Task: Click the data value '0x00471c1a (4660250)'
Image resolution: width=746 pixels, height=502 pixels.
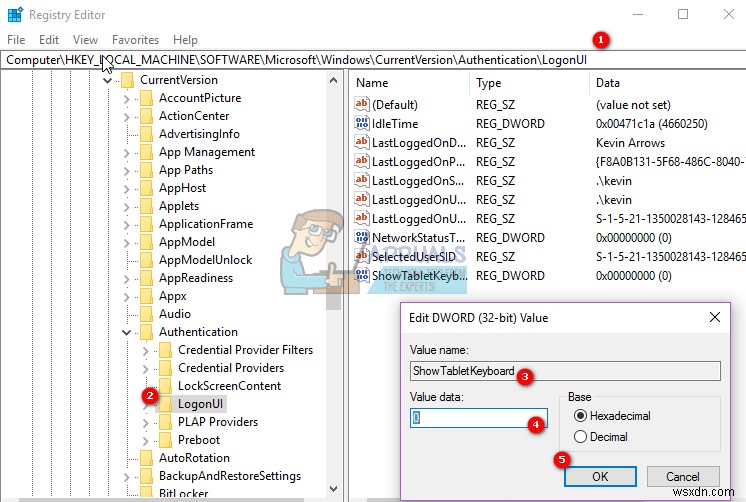Action: pos(651,124)
